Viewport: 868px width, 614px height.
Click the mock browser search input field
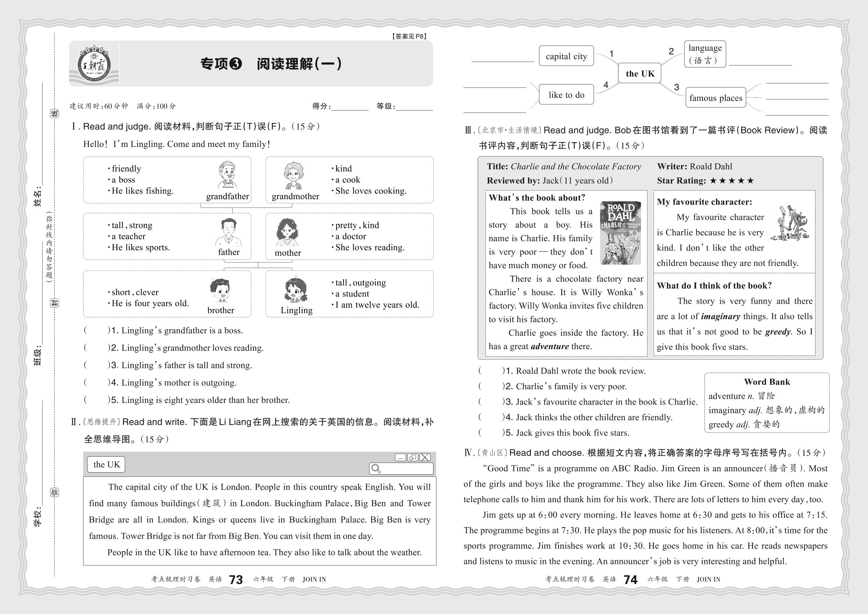(407, 469)
